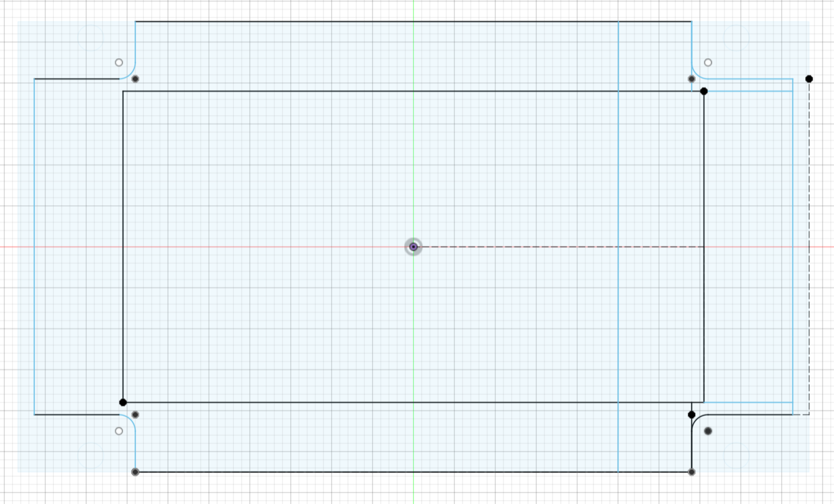The height and width of the screenshot is (504, 834).
Task: Click hollow circle point near bottom-left fillet
Action: 119,431
